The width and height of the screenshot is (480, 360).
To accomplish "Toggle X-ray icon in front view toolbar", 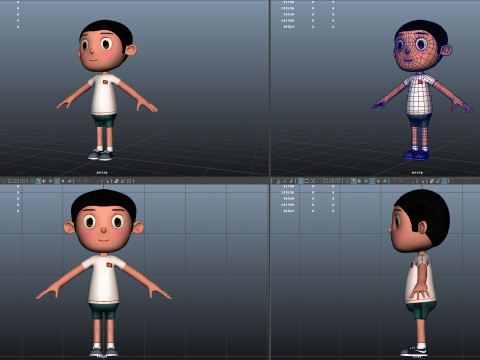I will [x=116, y=181].
